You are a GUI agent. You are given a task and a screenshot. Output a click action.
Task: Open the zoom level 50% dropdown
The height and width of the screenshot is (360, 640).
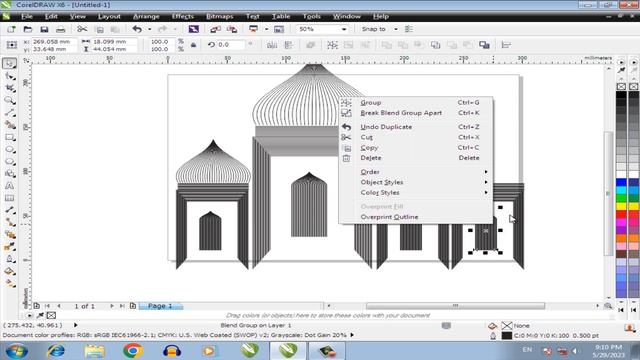(344, 29)
